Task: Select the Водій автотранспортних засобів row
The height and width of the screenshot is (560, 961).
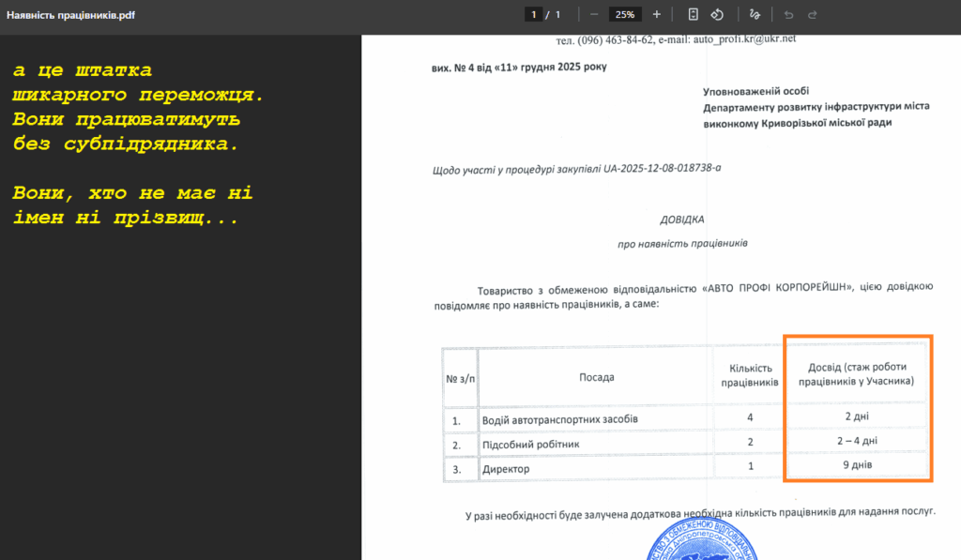Action: click(x=559, y=418)
